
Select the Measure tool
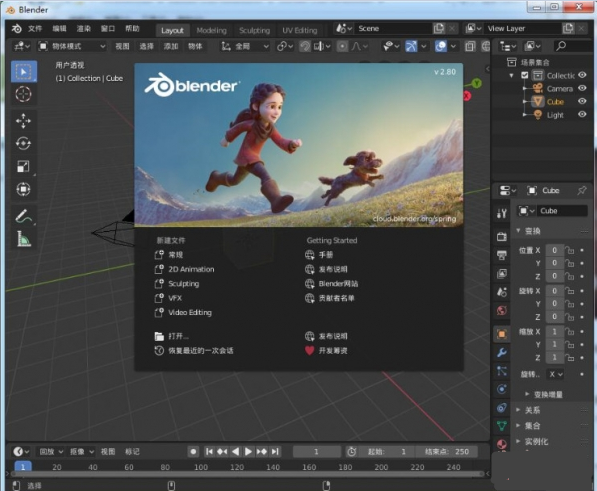(24, 239)
